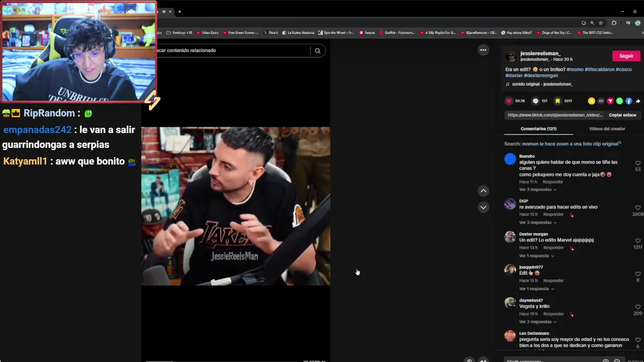Like Dexter morgan's comment heart
Viewport: 644px width, 362px height.
point(638,241)
